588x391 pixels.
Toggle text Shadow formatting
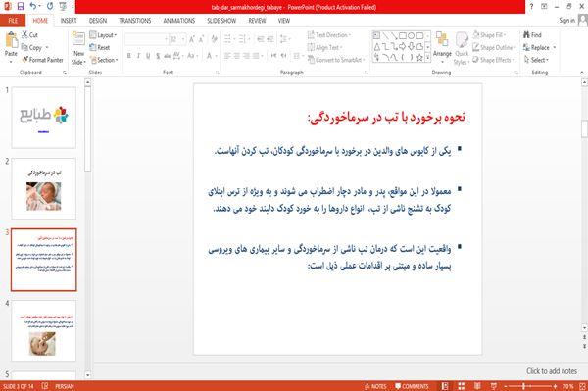(x=158, y=56)
